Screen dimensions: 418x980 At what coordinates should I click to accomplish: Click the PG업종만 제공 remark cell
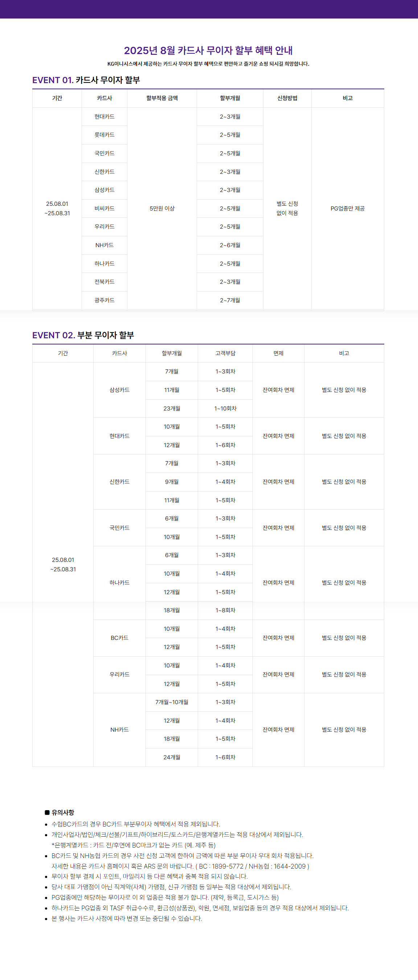pyautogui.click(x=347, y=208)
